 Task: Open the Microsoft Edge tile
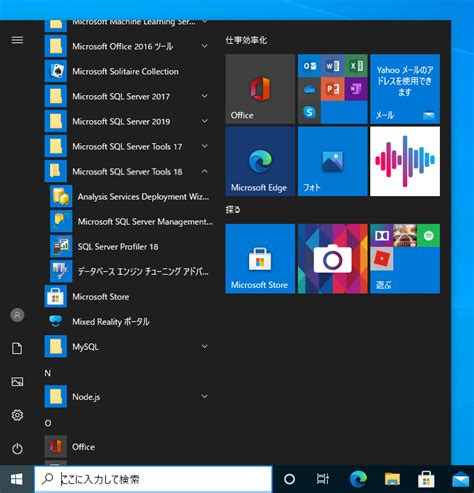[x=260, y=161]
